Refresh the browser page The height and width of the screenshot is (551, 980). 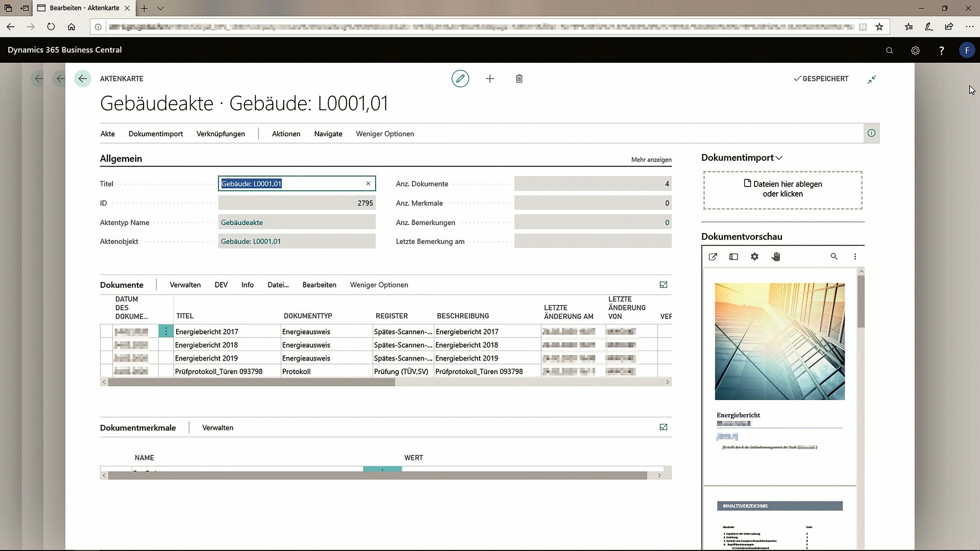click(51, 27)
